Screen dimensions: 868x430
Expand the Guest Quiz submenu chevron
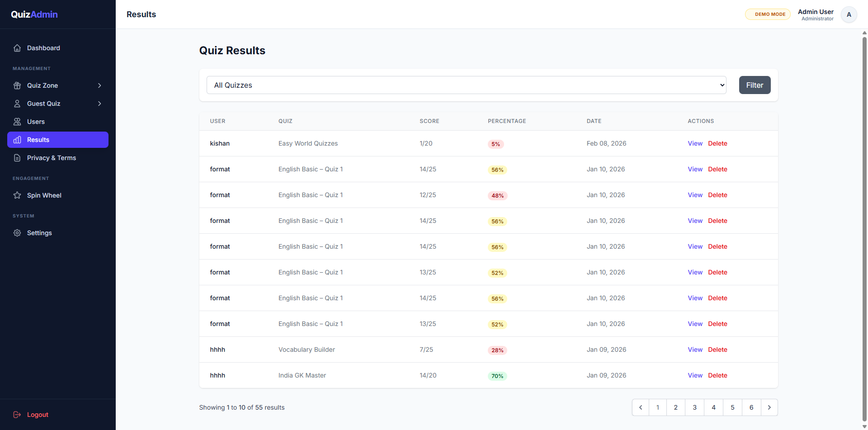(99, 104)
